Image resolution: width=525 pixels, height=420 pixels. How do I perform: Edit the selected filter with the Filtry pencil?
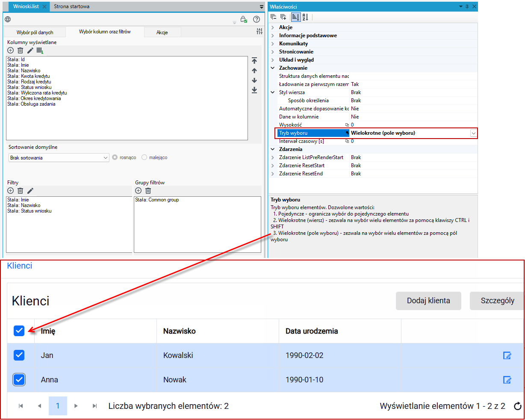pos(30,191)
